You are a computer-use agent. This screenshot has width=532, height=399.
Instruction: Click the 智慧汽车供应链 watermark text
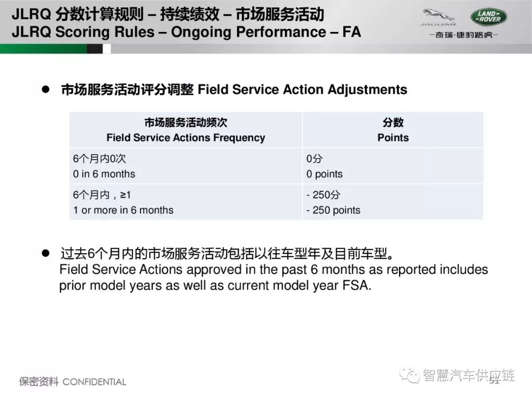(468, 375)
